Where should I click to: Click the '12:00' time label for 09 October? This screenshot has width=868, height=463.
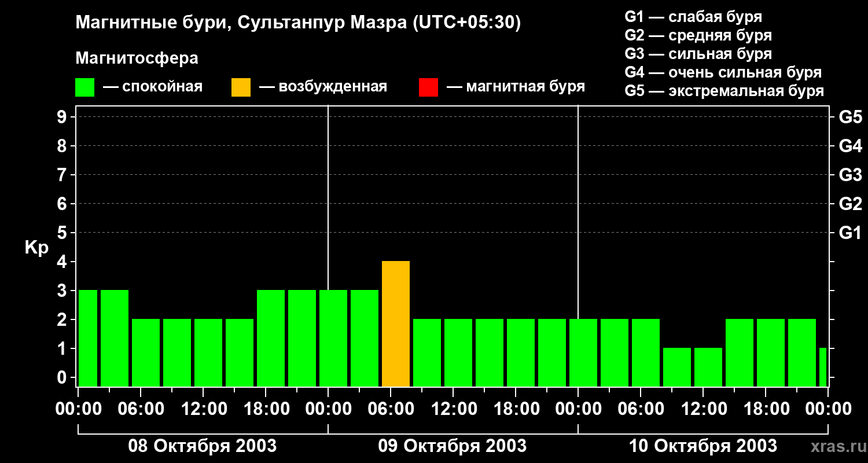[453, 409]
